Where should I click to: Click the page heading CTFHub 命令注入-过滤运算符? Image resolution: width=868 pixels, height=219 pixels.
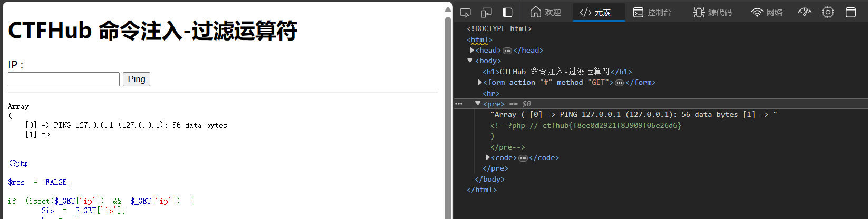pyautogui.click(x=152, y=31)
